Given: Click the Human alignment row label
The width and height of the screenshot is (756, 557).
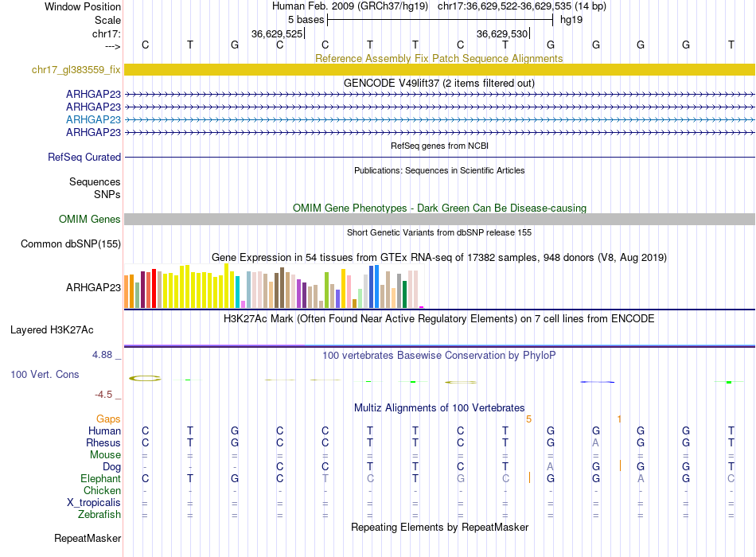Looking at the screenshot, I should click(x=104, y=430).
